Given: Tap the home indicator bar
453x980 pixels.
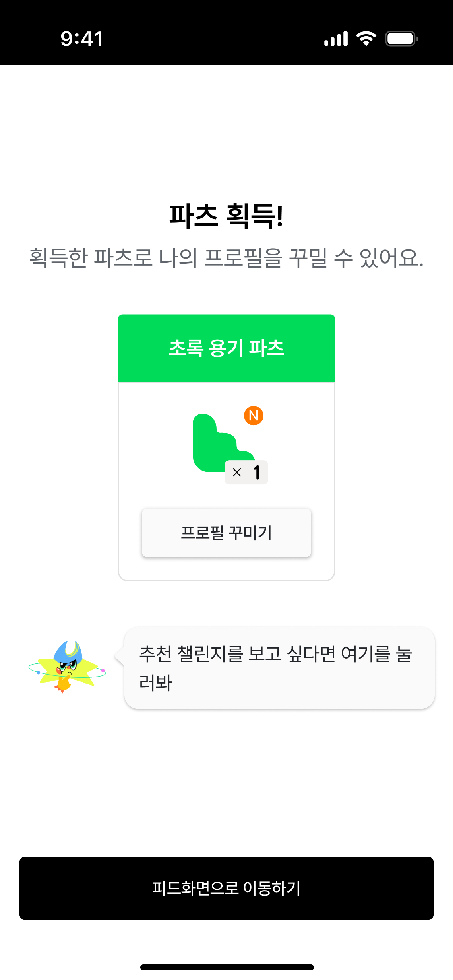Looking at the screenshot, I should tap(227, 967).
